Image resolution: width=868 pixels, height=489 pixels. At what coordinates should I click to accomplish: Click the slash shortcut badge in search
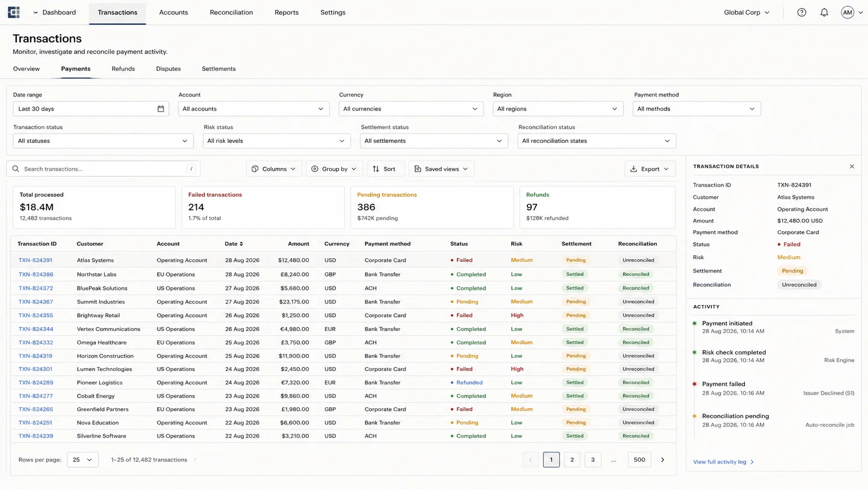(x=191, y=169)
